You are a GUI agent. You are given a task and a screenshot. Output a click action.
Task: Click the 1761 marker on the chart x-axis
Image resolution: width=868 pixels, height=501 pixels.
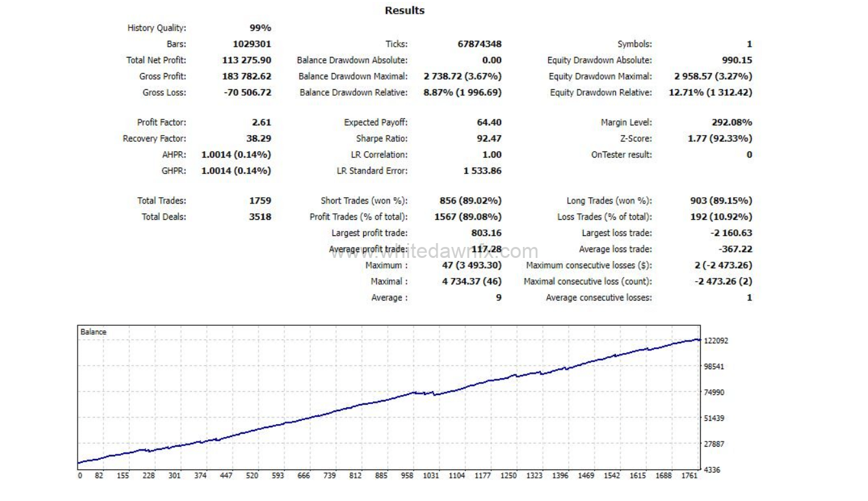point(690,476)
